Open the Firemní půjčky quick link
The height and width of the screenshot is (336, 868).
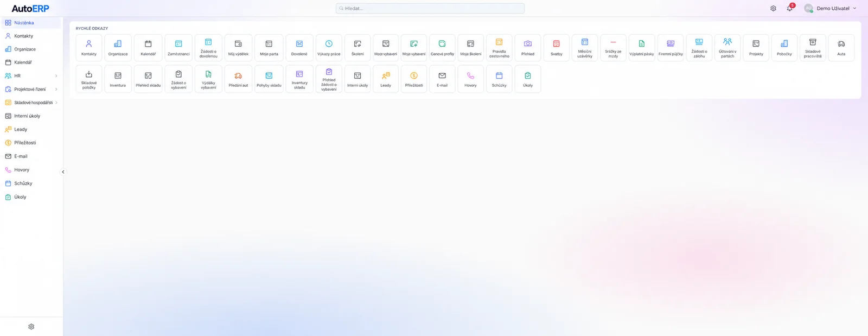click(x=671, y=48)
